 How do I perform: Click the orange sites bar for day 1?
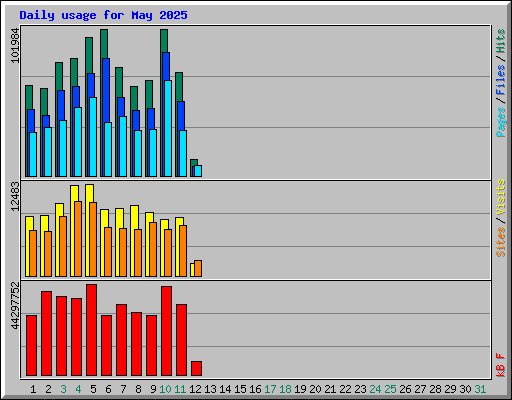[33, 253]
